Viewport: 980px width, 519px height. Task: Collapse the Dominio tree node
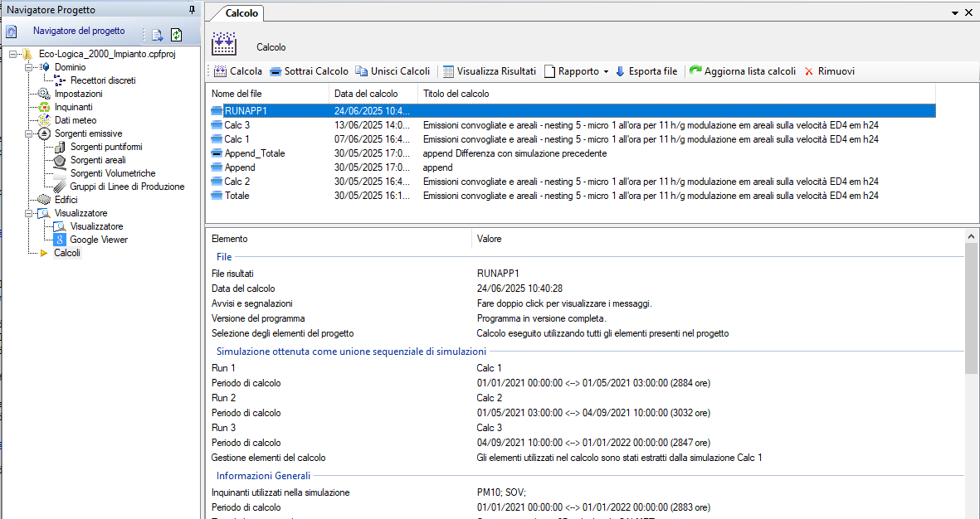point(29,67)
